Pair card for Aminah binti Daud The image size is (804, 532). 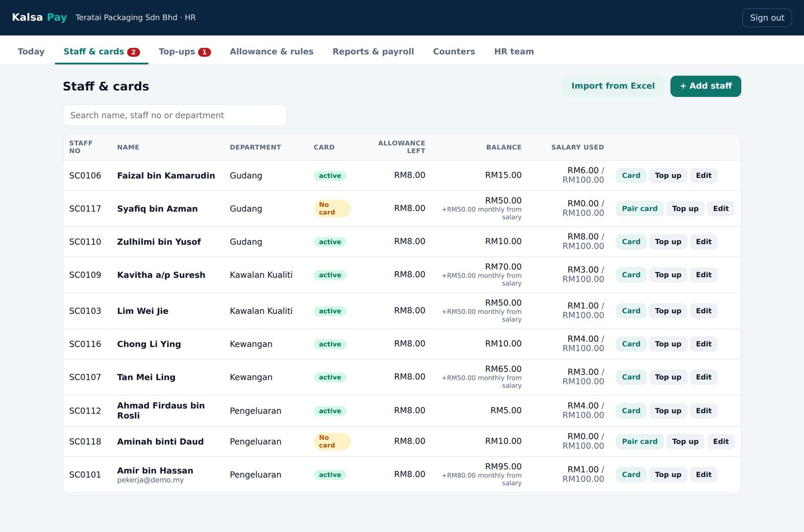(639, 442)
